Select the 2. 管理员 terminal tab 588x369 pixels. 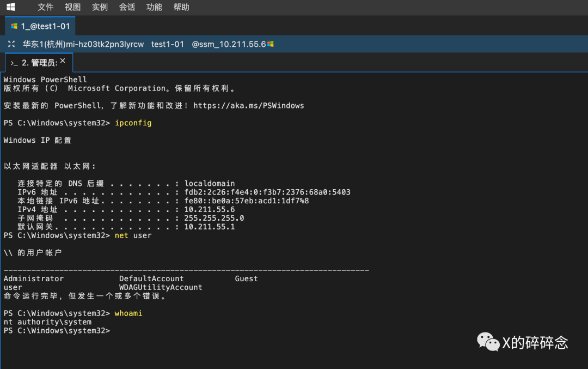coord(39,63)
